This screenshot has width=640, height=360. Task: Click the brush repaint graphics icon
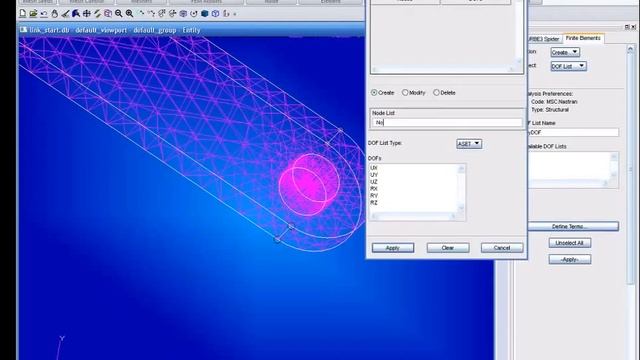pos(65,14)
